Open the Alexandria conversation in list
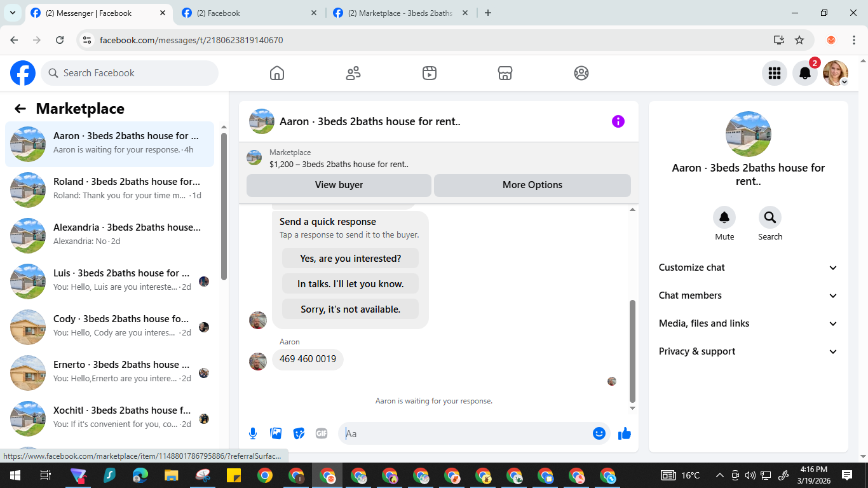868x488 pixels. coord(109,236)
